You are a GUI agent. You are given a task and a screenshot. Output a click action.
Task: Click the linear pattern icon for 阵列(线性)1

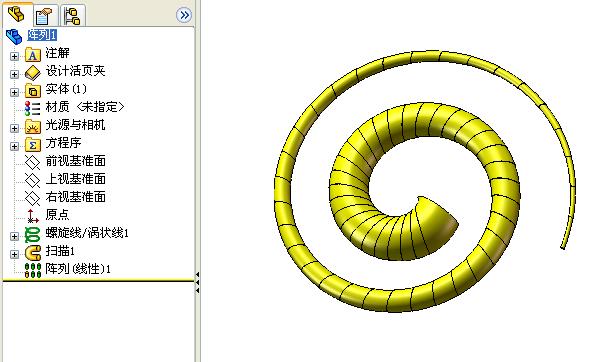click(x=33, y=270)
